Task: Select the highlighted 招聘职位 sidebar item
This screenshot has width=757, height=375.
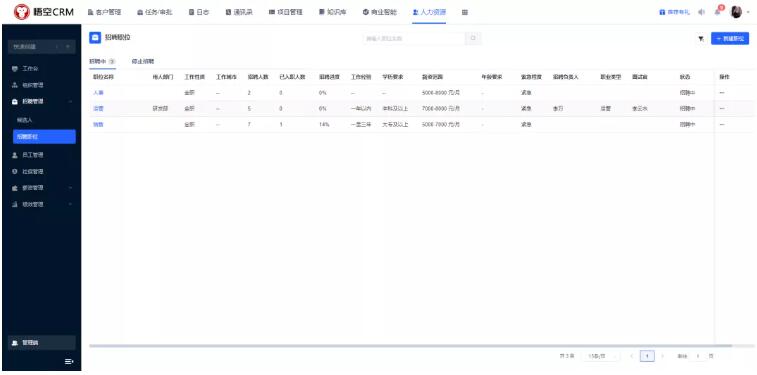Action: (44, 137)
